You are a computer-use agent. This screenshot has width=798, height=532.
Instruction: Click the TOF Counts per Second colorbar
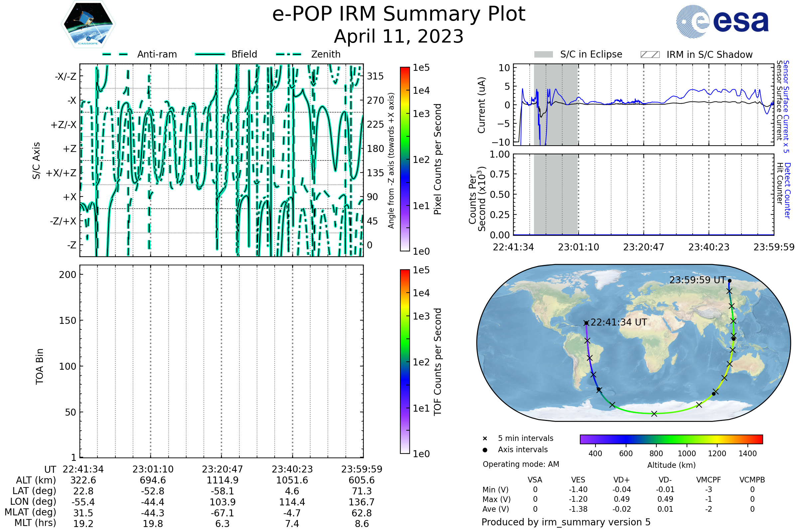tap(405, 362)
